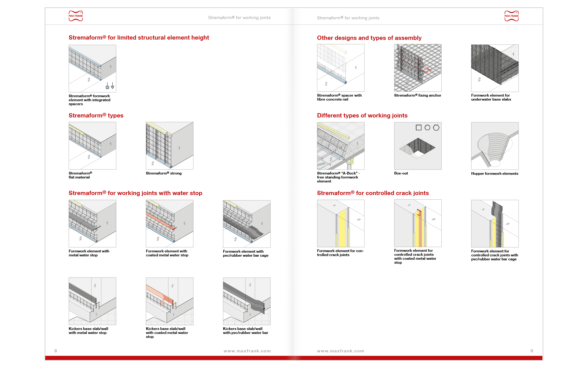Click caption 'Stremaform spacer with fibre concrete rail'
Image resolution: width=588 pixels, height=368 pixels.
[x=339, y=97]
